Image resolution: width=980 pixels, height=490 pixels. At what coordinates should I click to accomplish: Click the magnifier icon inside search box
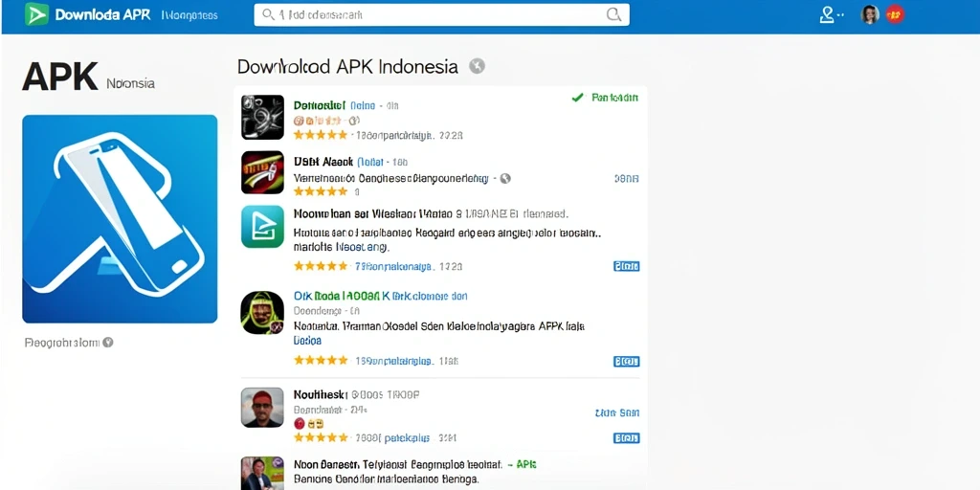[268, 14]
